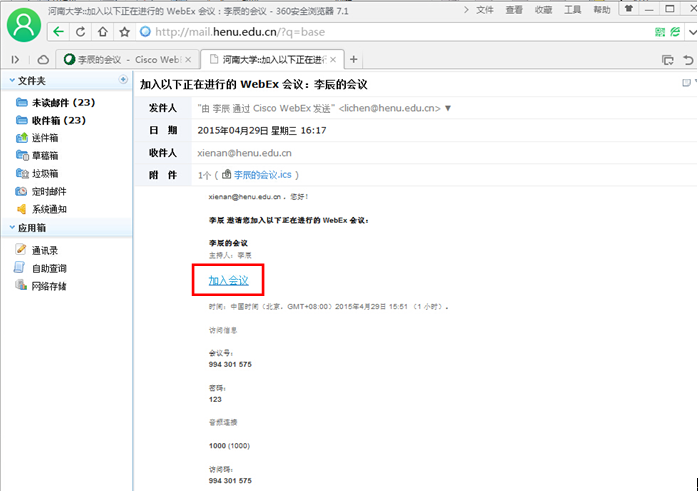Collapse the 文件夹 section

coord(12,81)
